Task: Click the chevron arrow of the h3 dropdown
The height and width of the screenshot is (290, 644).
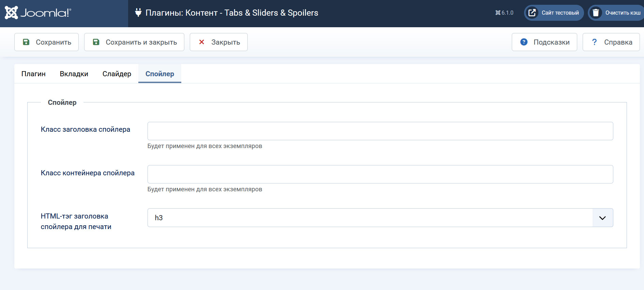Action: pyautogui.click(x=602, y=218)
